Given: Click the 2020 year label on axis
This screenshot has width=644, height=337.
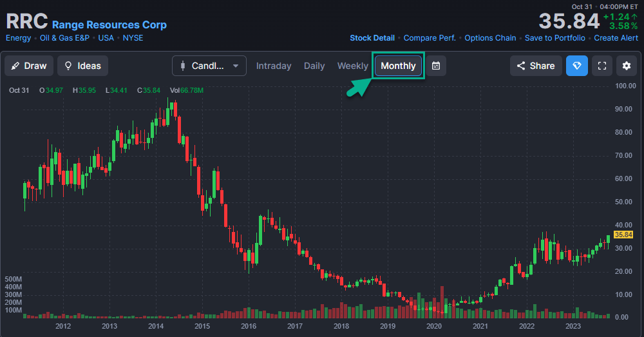Looking at the screenshot, I should coord(433,326).
